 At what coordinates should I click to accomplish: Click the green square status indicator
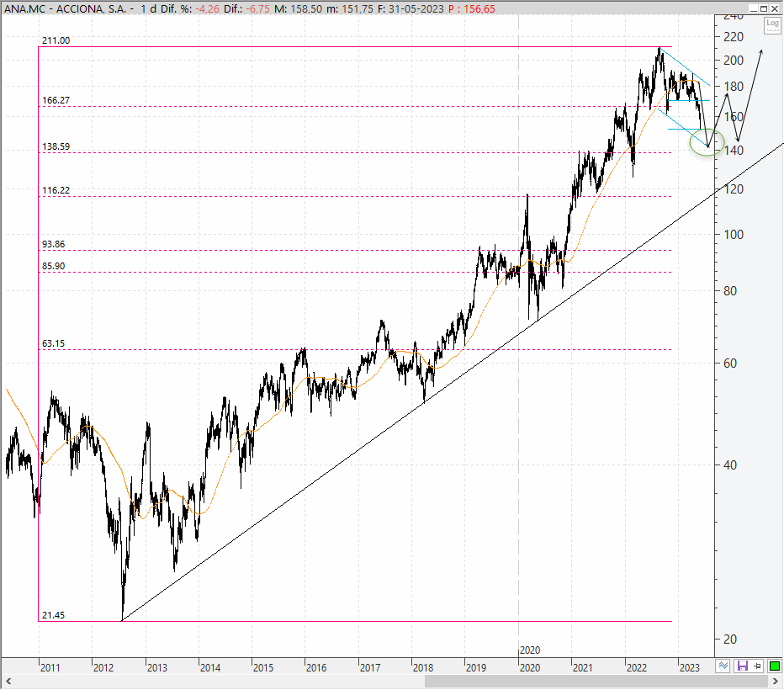tap(775, 666)
